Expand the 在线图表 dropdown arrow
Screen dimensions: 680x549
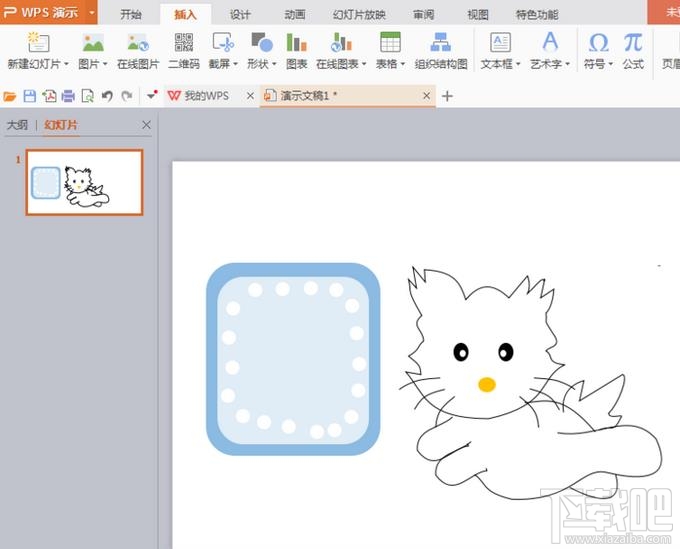click(364, 64)
